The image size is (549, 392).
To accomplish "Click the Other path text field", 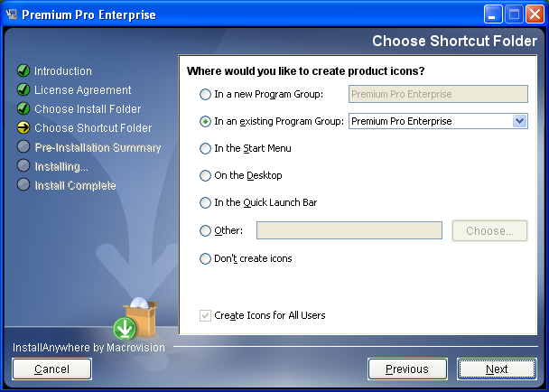I will coord(349,230).
